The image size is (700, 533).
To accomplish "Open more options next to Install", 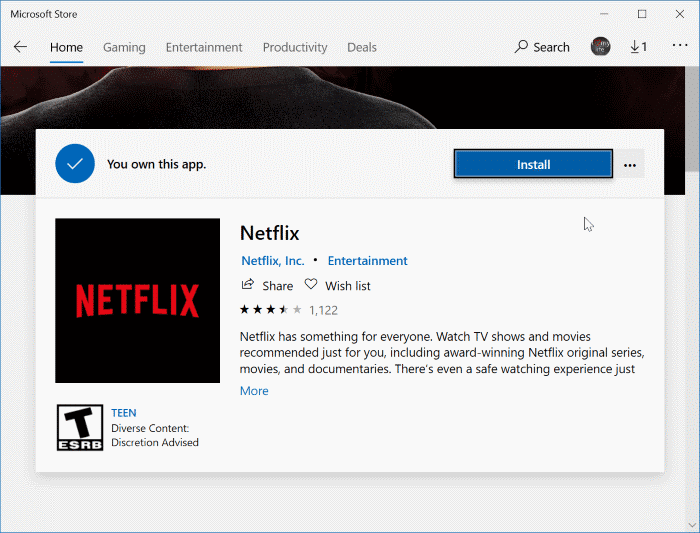I will [x=629, y=165].
